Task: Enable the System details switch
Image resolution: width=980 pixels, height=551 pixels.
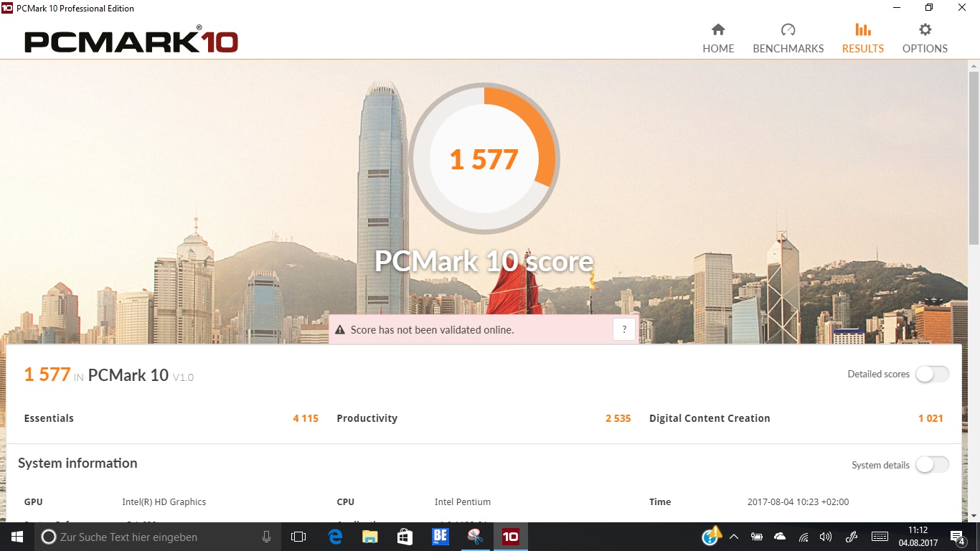Action: [932, 465]
